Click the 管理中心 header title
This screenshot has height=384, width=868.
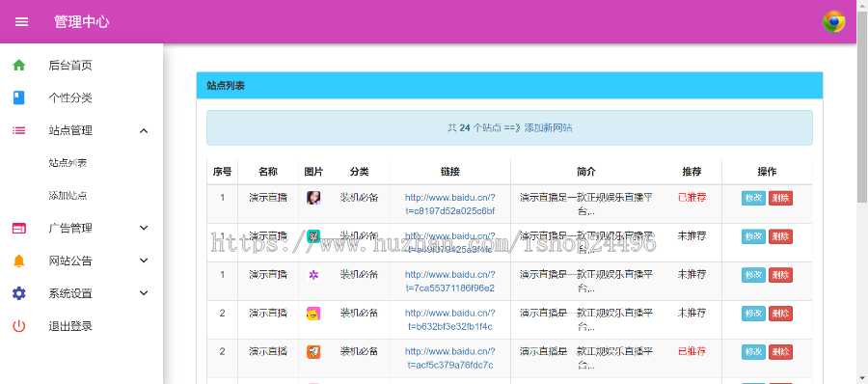(x=81, y=21)
